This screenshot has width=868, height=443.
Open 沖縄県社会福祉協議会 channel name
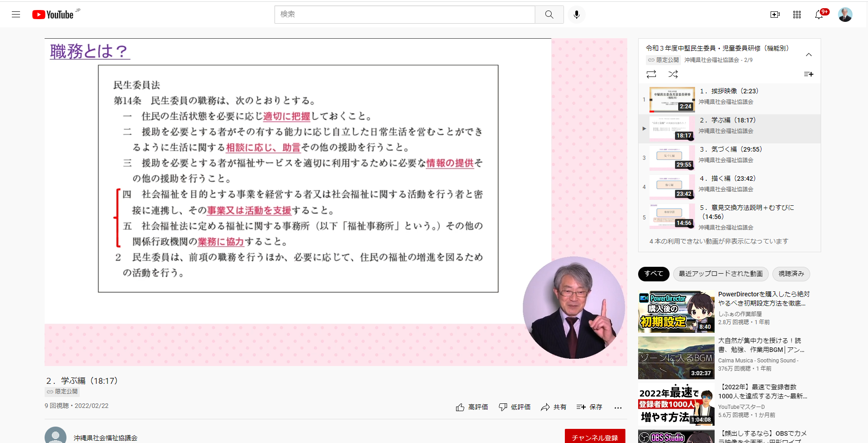[106, 438]
